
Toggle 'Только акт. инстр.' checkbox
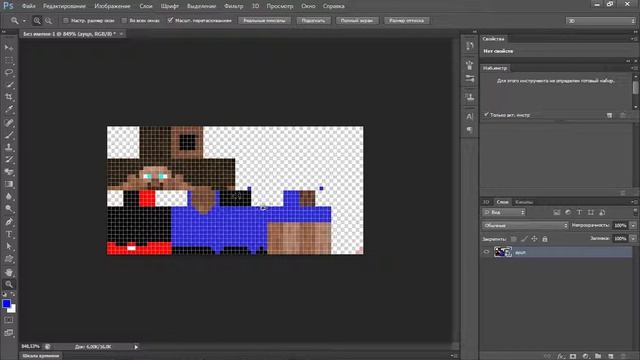(x=486, y=115)
